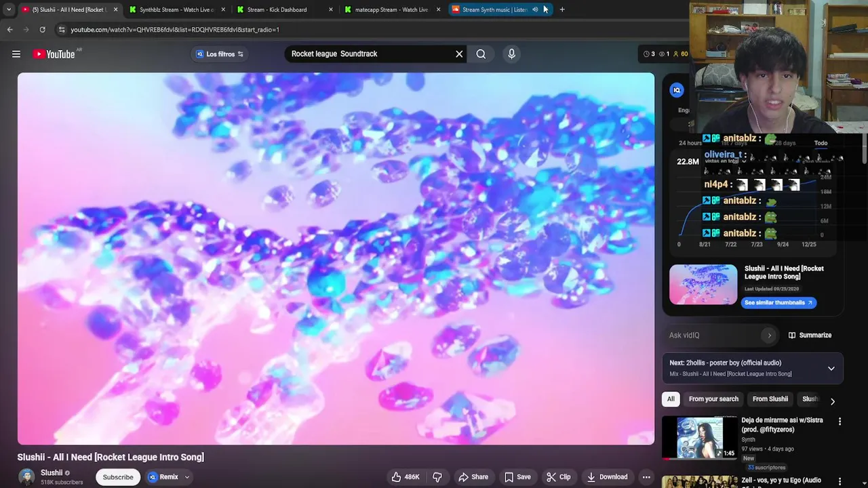
Task: Open a new browser tab
Action: point(562,9)
